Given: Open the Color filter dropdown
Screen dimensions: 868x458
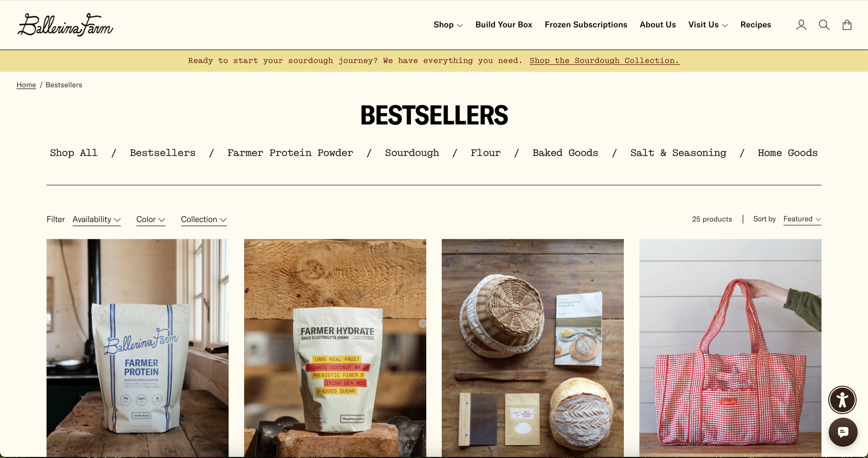Looking at the screenshot, I should (x=151, y=220).
